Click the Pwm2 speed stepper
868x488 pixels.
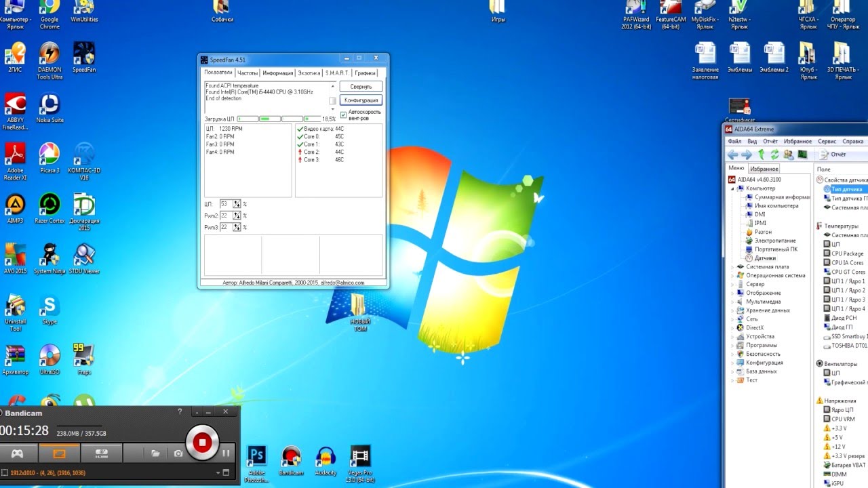pyautogui.click(x=237, y=216)
